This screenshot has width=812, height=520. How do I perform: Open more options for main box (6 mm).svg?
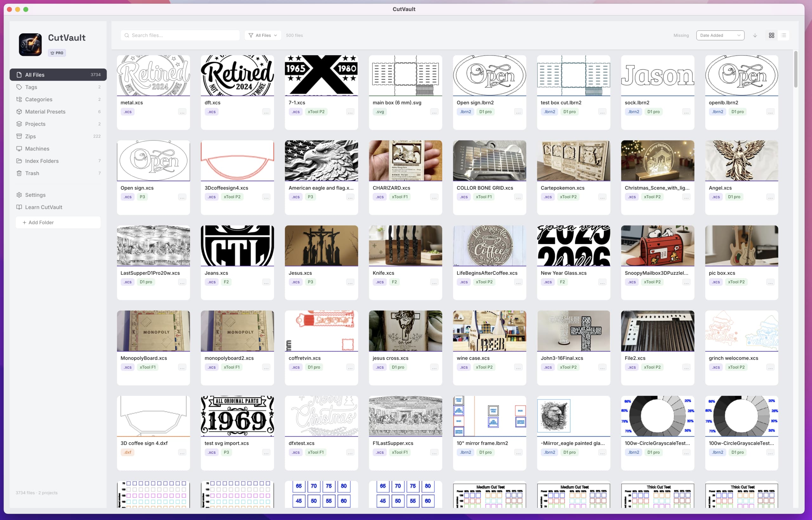click(434, 112)
